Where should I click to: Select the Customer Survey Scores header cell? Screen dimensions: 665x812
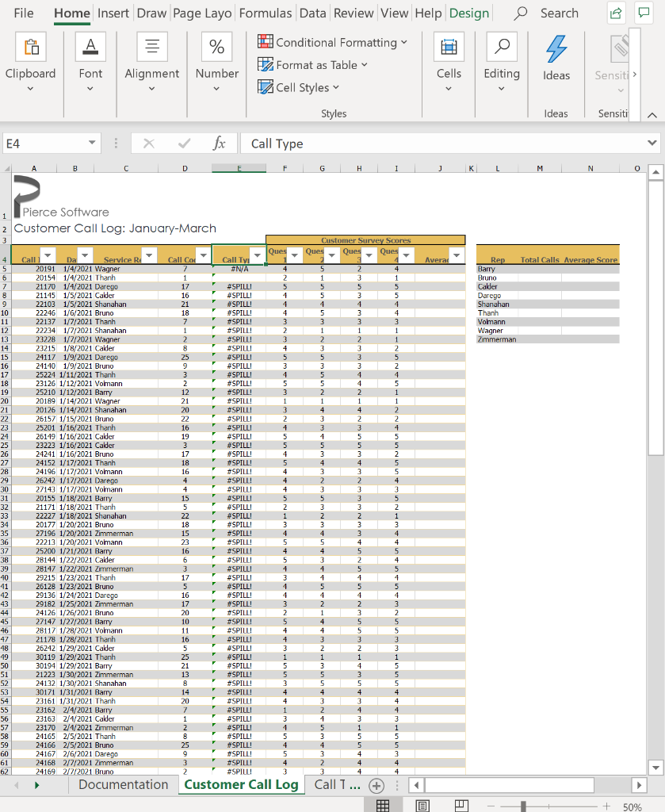click(365, 240)
